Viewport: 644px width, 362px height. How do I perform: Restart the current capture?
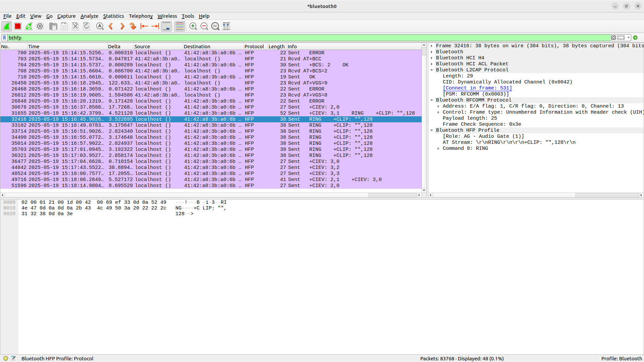point(29,26)
